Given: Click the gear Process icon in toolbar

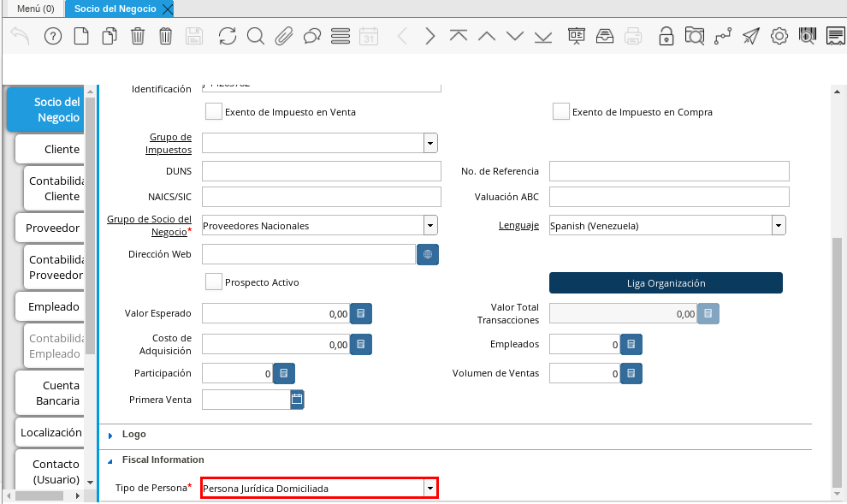Looking at the screenshot, I should click(779, 36).
